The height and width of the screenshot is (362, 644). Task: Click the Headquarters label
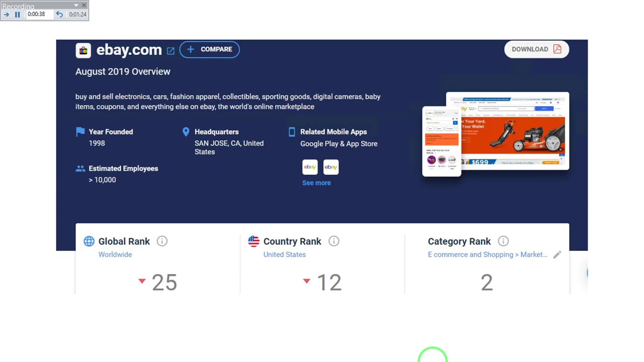pos(217,132)
